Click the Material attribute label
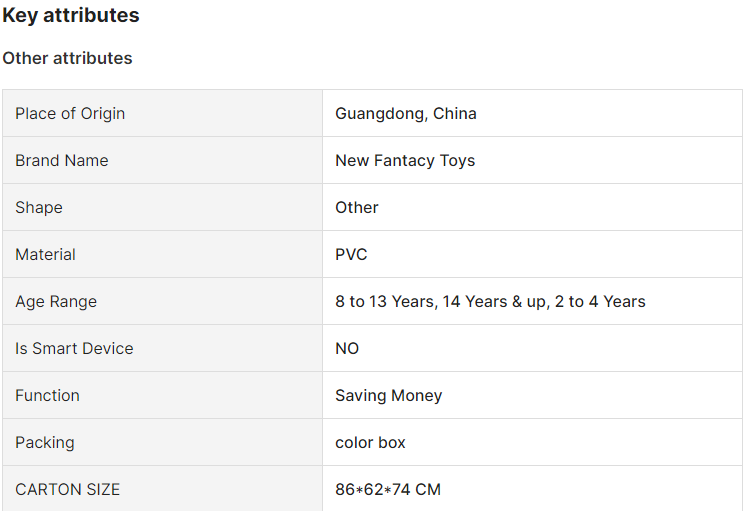 click(x=45, y=255)
